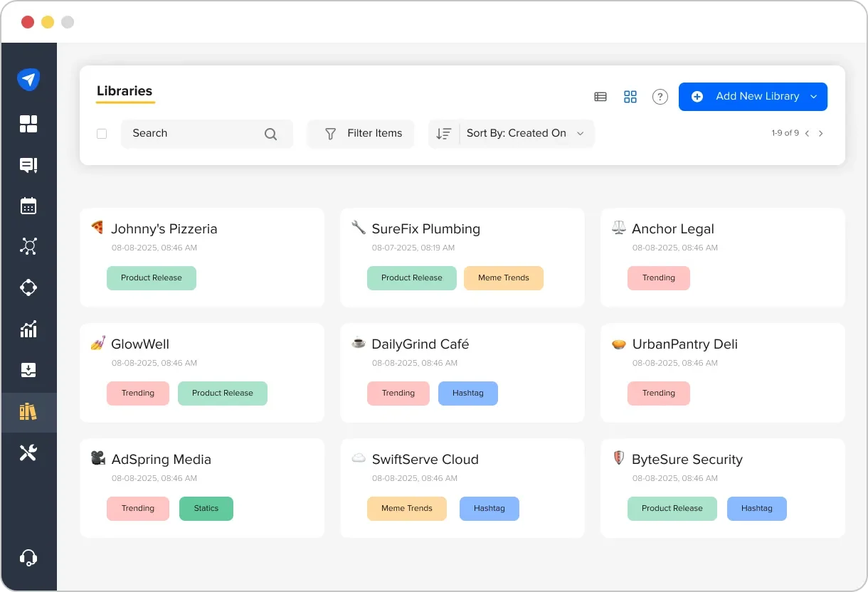Open the help question mark icon
Viewport: 868px width, 592px height.
coord(660,96)
